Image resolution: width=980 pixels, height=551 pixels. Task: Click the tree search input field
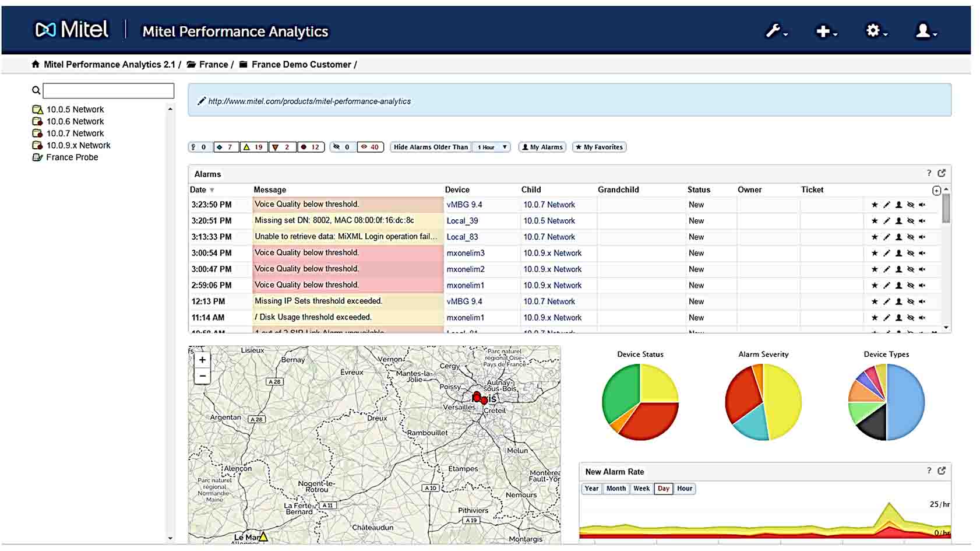pos(108,90)
